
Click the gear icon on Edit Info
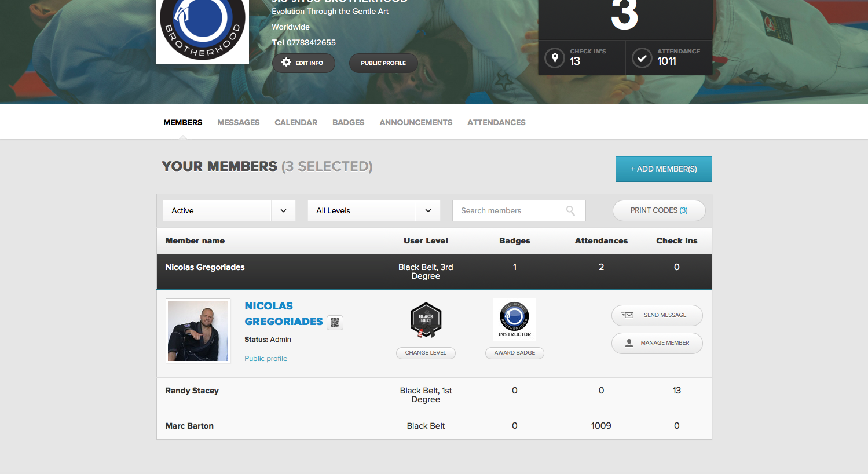point(286,63)
